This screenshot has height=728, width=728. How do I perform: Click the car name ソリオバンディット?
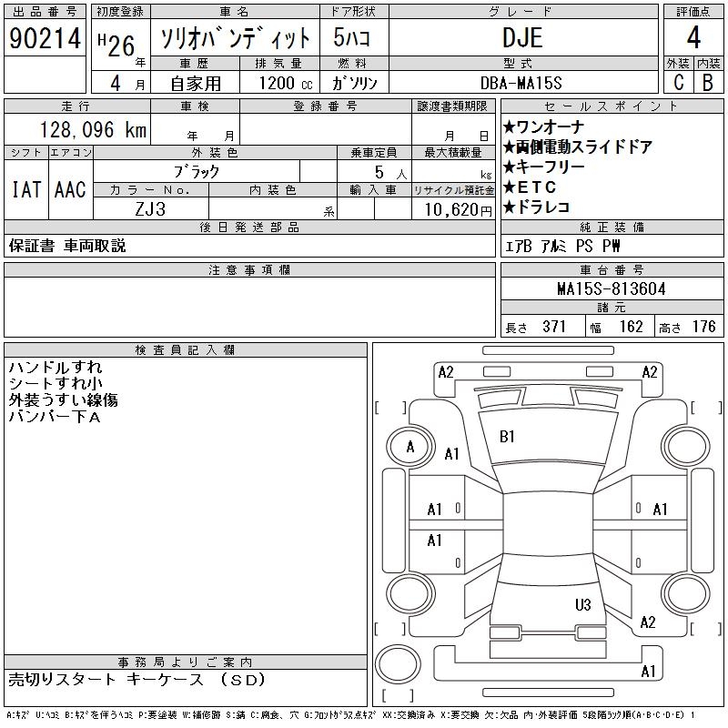235,38
